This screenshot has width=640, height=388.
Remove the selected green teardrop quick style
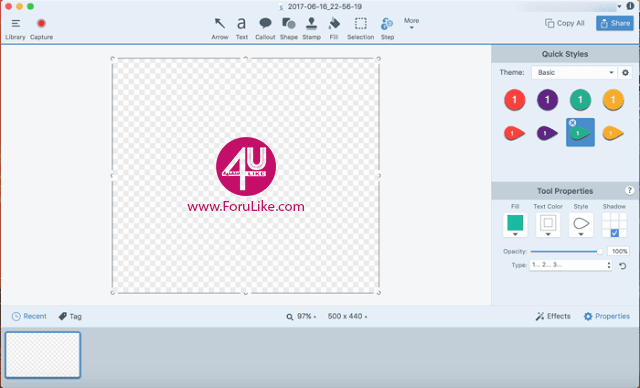pos(572,123)
